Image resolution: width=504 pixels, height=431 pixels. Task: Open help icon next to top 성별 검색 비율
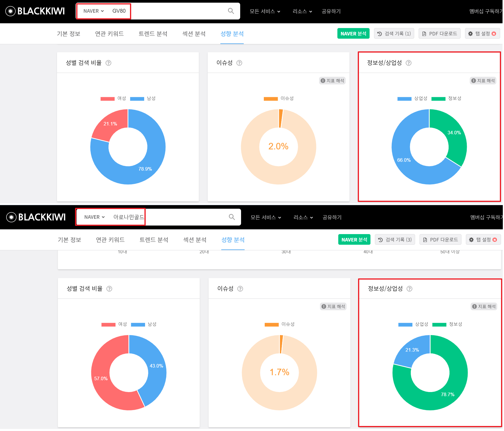click(108, 63)
